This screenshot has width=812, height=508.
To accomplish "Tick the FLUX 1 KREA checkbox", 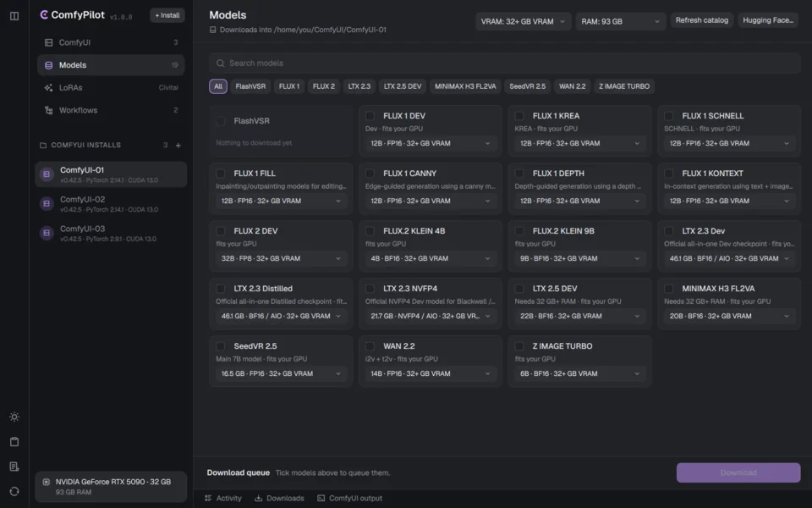I will 519,116.
